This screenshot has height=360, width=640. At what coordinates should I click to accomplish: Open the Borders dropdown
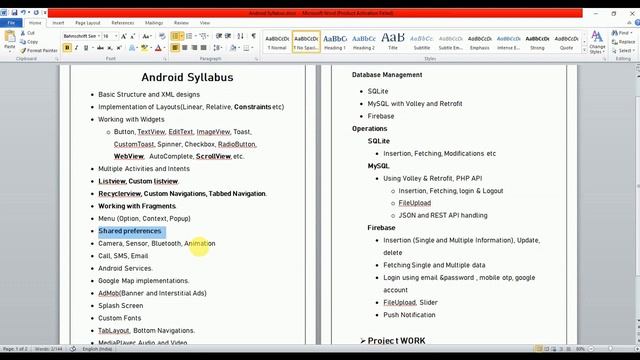pyautogui.click(x=252, y=48)
